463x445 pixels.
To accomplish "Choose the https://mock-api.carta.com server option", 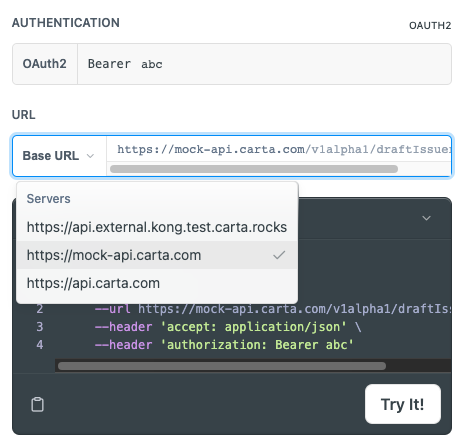I will tap(157, 255).
